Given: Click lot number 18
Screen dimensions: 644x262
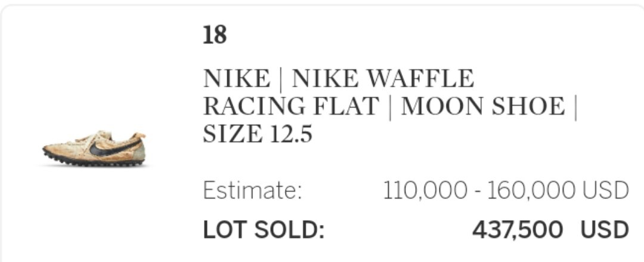Looking at the screenshot, I should tap(215, 35).
